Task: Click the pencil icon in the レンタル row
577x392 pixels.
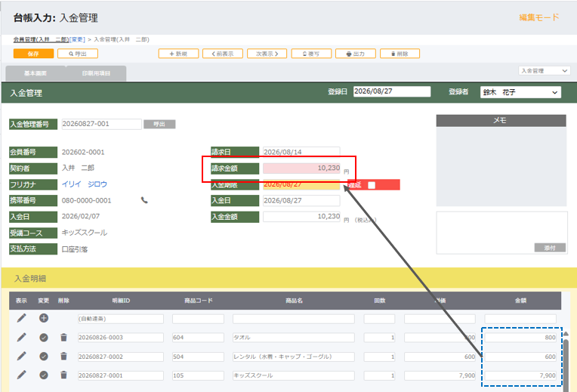Action: point(22,356)
